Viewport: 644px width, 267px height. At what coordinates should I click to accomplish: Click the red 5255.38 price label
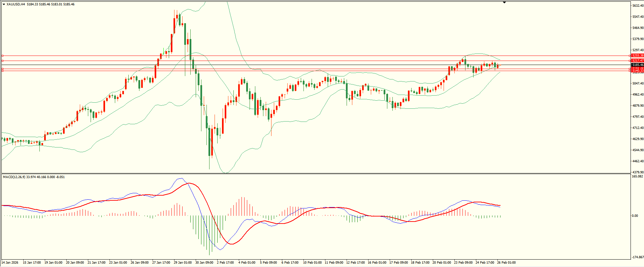(638, 56)
